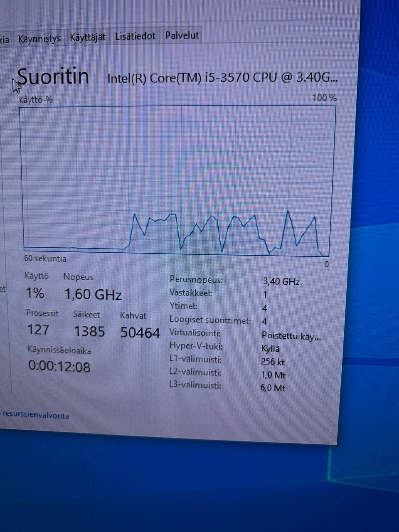
Task: Select the Nopeus label
Action: coord(78,277)
